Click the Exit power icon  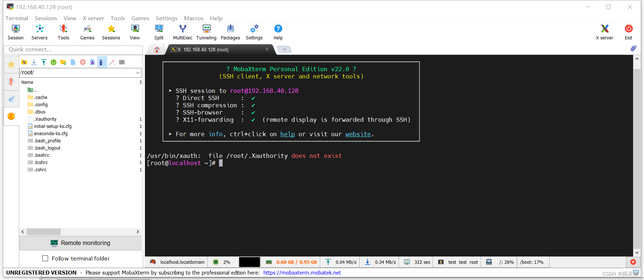tap(628, 32)
